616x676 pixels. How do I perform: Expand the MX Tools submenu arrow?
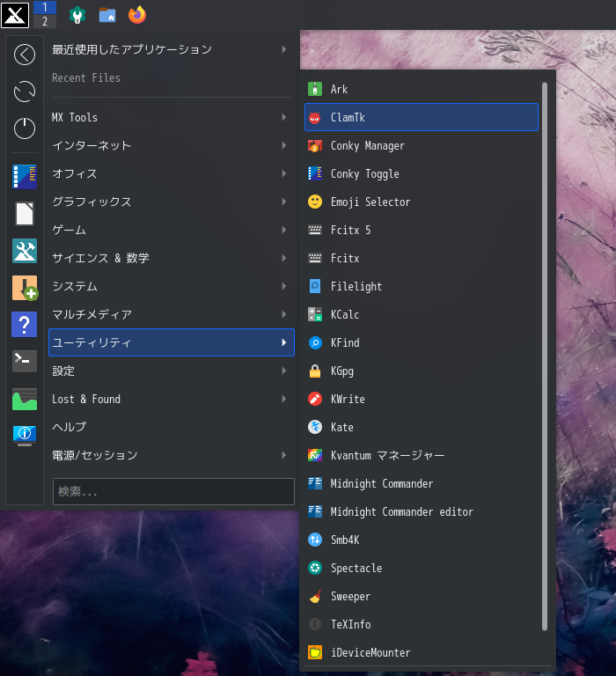click(284, 117)
